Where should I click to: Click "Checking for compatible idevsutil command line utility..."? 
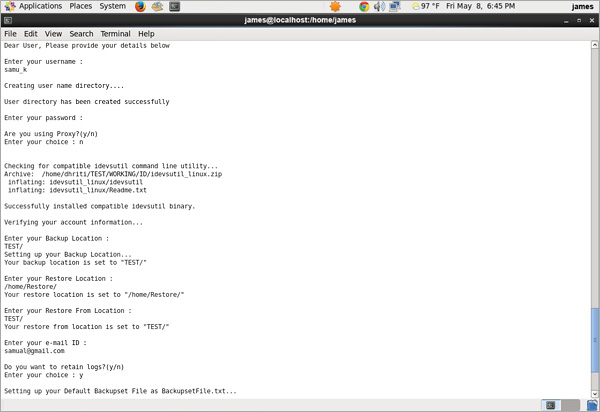click(x=111, y=166)
